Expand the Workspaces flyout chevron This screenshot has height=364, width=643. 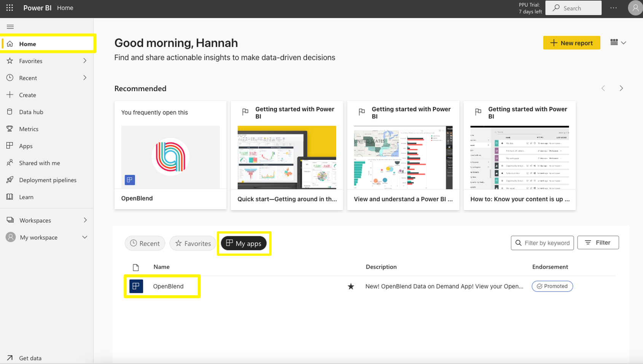click(x=85, y=220)
